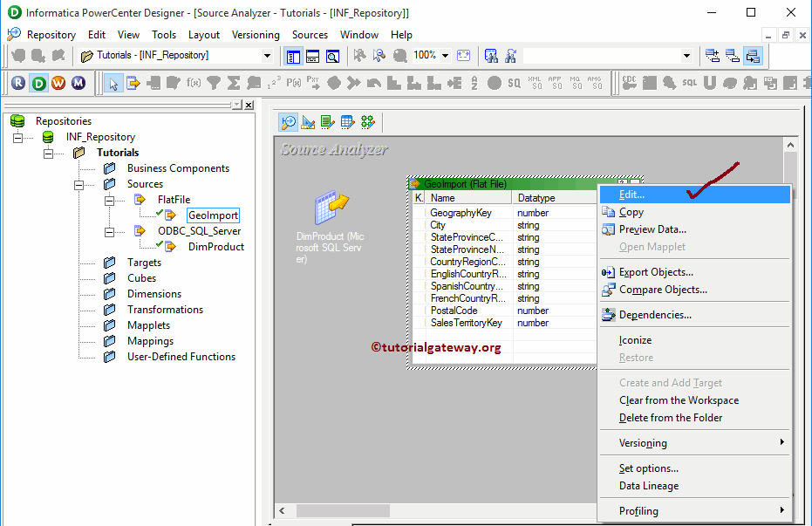Collapse the Tutorials folder node
The image size is (812, 526).
tap(49, 154)
